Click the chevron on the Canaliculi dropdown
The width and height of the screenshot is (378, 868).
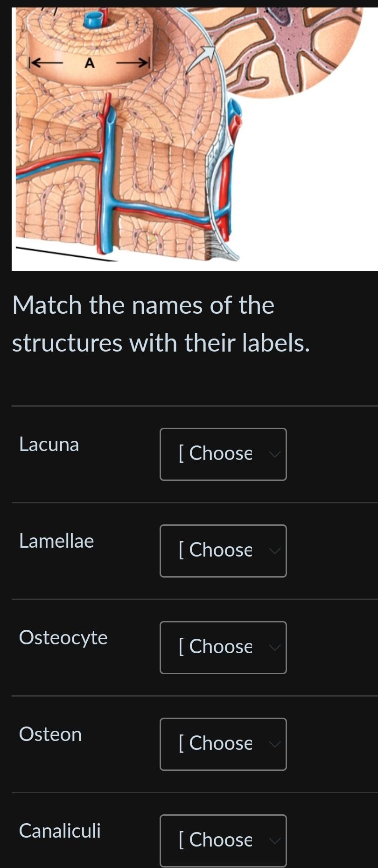click(274, 840)
